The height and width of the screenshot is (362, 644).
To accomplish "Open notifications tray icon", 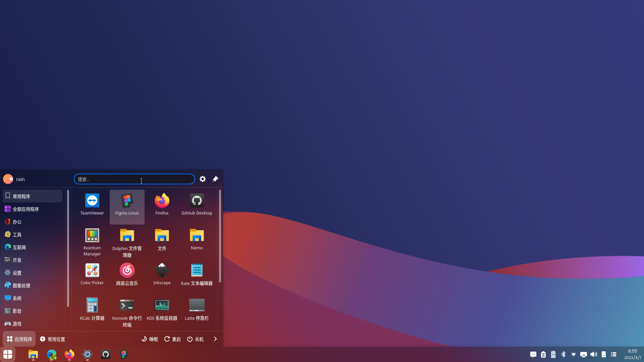I will pos(533,354).
